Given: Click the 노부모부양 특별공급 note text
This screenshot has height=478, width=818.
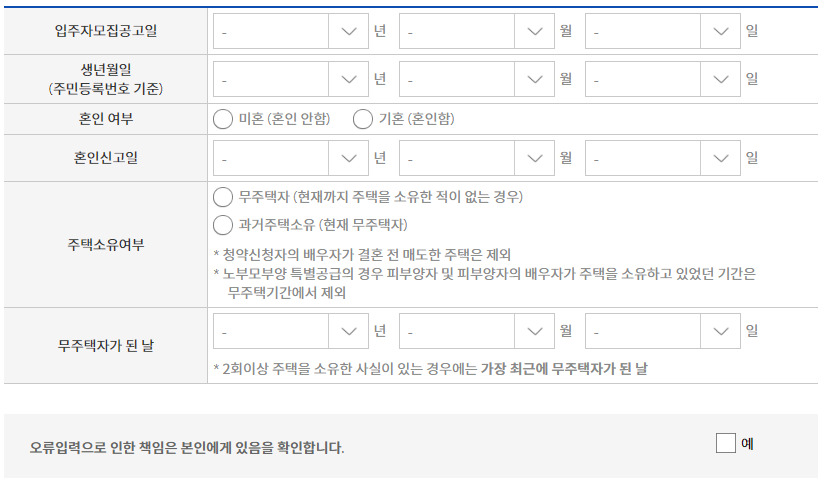Looking at the screenshot, I should tap(485, 283).
